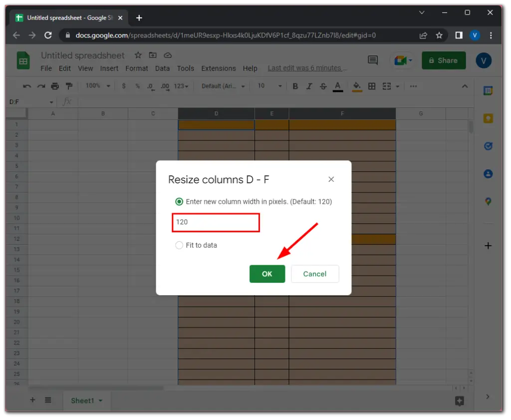
Task: Expand the zoom 100% dropdown
Action: coord(98,86)
